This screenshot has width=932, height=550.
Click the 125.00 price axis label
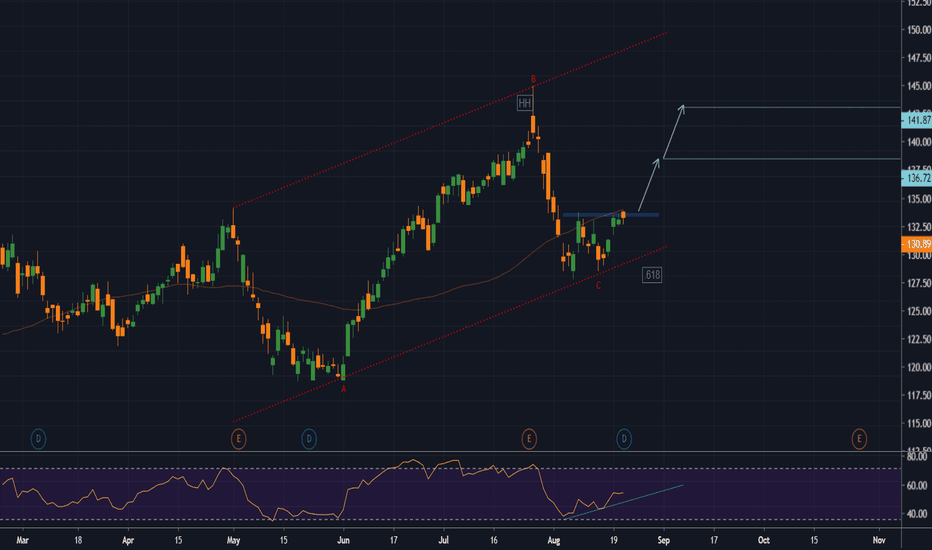pos(919,311)
